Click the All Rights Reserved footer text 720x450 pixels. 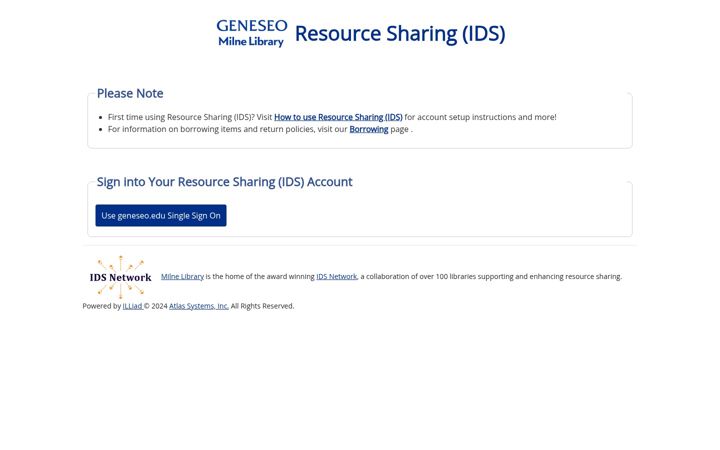click(x=262, y=306)
